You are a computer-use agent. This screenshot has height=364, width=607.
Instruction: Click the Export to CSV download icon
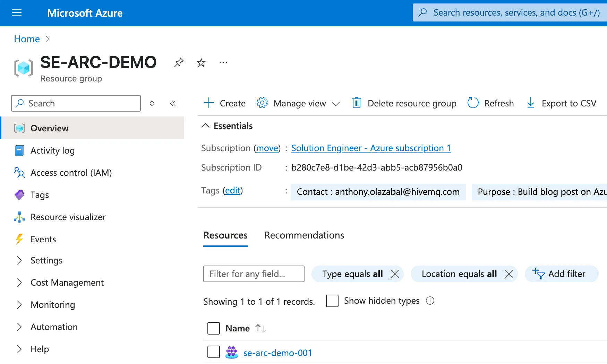coord(531,103)
